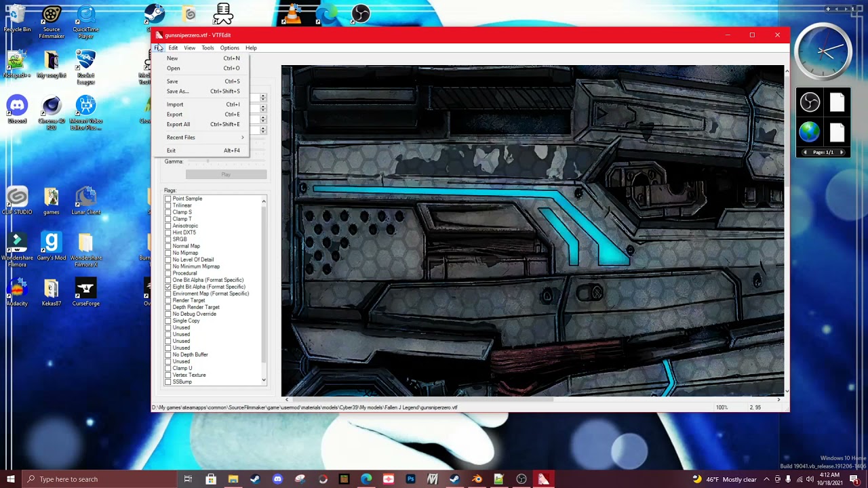
Task: Check the Trilinear flag
Action: click(x=168, y=205)
